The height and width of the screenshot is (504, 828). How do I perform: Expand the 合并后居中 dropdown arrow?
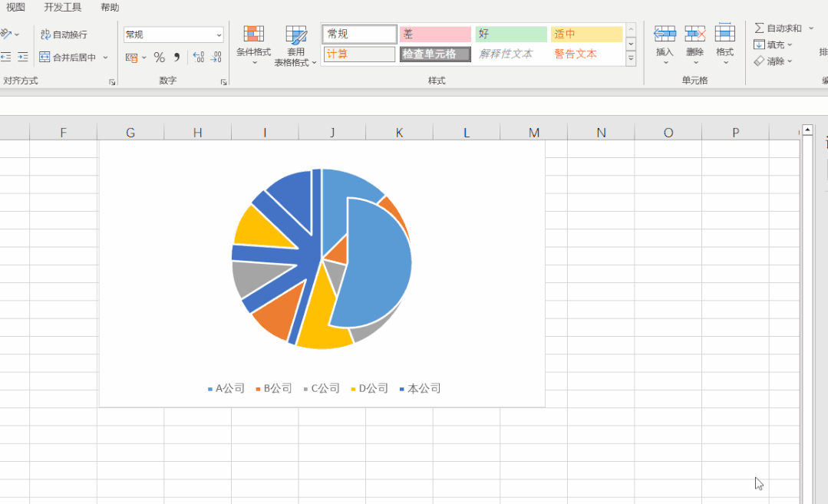[106, 57]
